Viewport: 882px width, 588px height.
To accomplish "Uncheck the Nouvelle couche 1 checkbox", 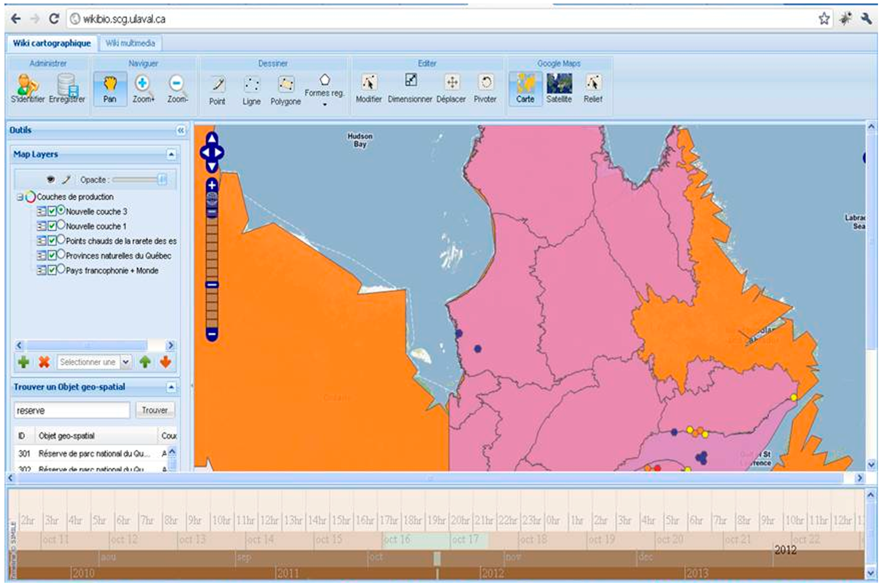I will pyautogui.click(x=52, y=226).
